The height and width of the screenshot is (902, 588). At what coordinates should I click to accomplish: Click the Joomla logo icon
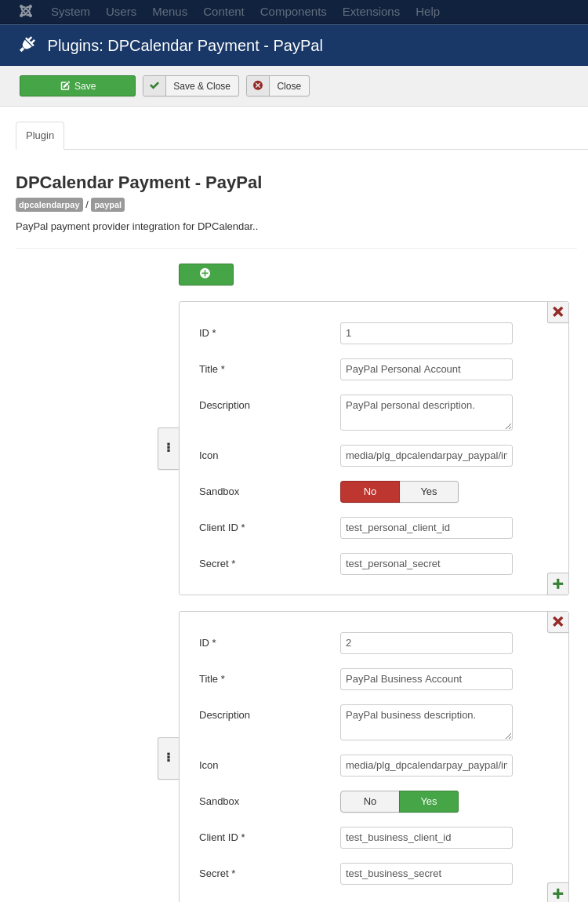[x=26, y=11]
